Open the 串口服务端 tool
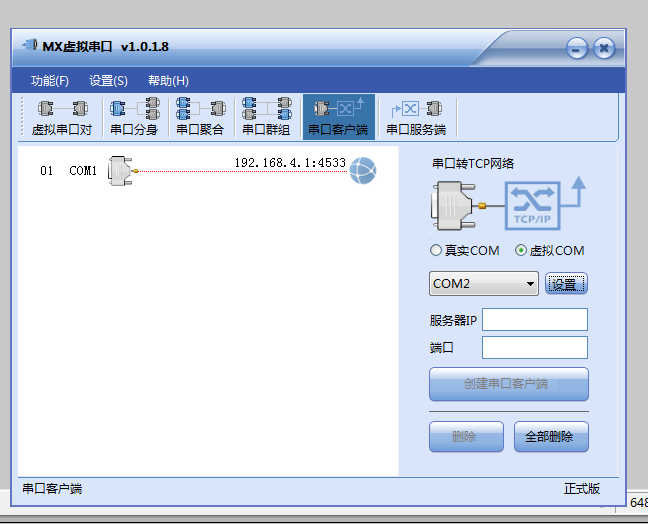 coord(415,117)
